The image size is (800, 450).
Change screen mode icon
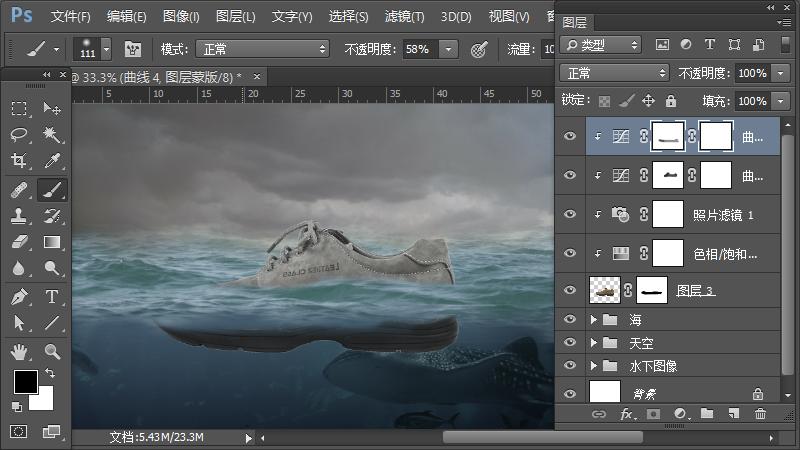pos(51,432)
